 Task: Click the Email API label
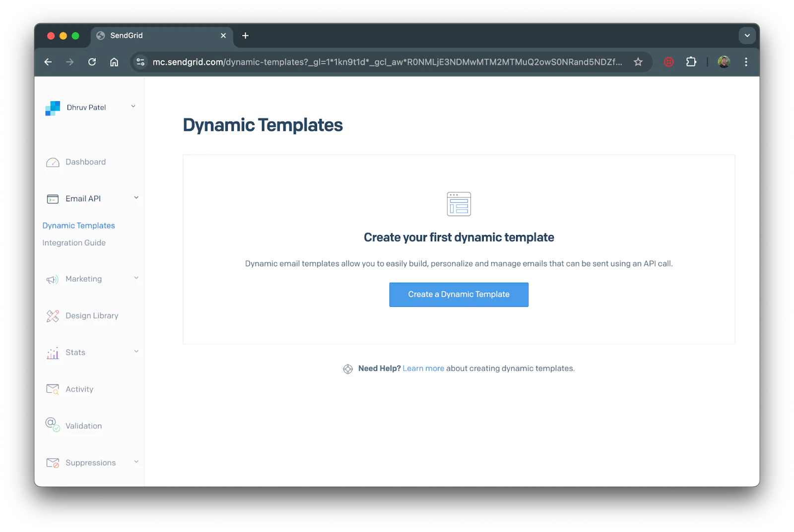click(83, 199)
